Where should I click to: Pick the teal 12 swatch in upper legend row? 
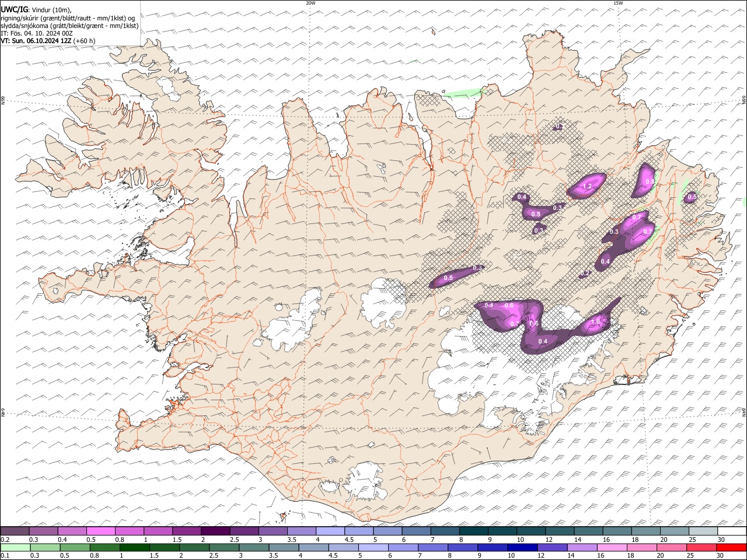click(x=560, y=531)
